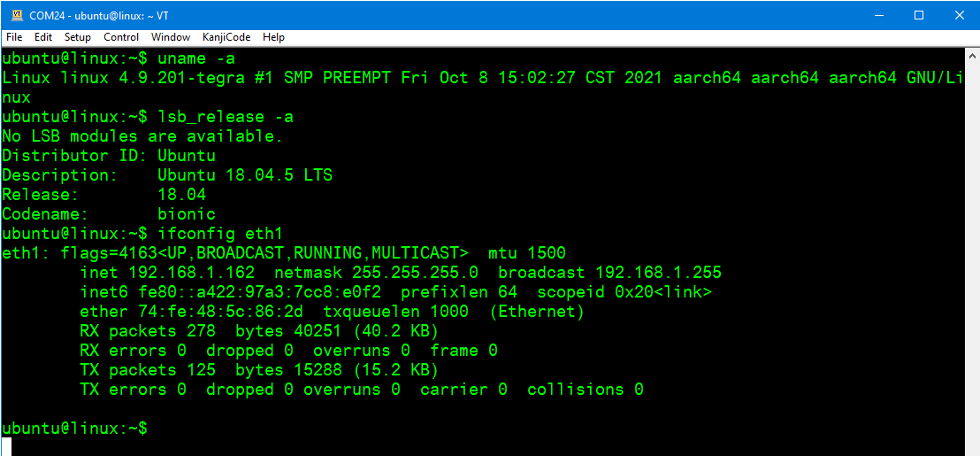Click the 'Ubuntu 18.04.5 LTS' description text

tap(245, 175)
